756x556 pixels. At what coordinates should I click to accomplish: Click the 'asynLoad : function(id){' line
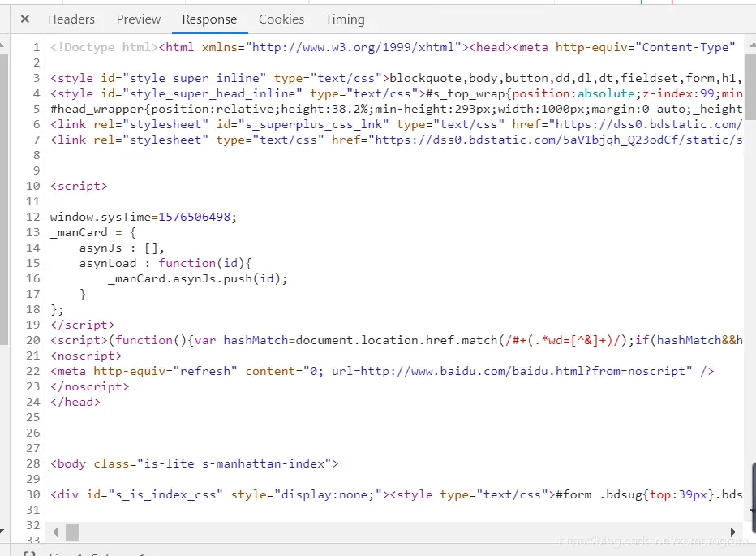165,263
